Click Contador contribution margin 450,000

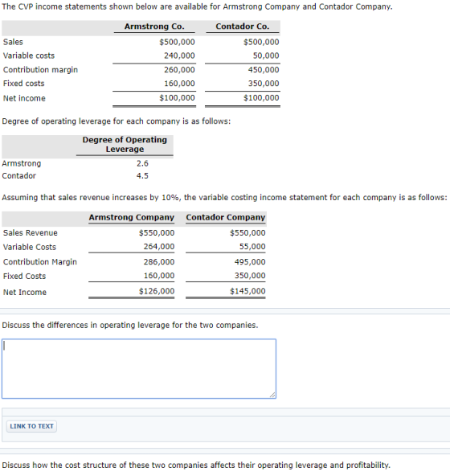pos(264,70)
